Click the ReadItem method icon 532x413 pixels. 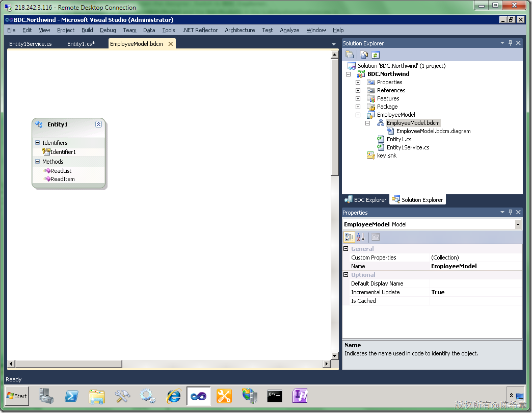coord(47,179)
